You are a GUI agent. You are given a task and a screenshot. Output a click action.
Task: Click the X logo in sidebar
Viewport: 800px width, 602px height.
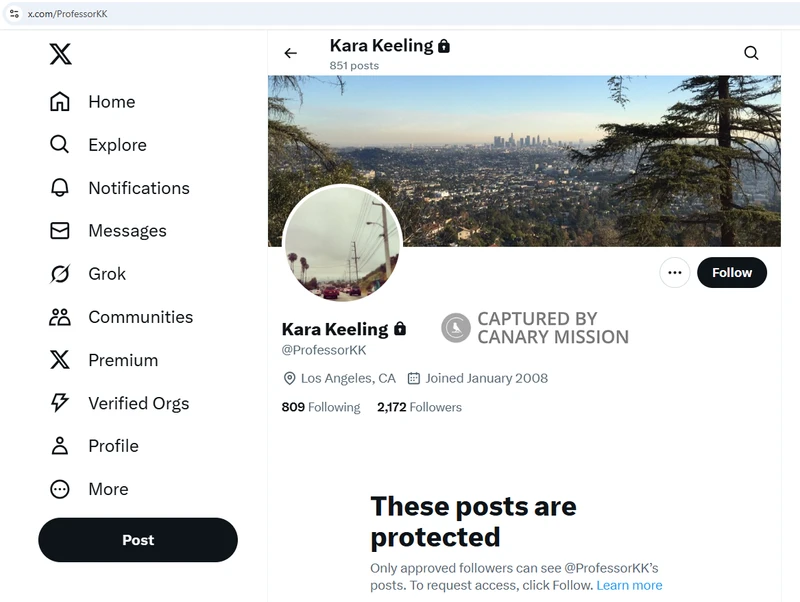(60, 54)
